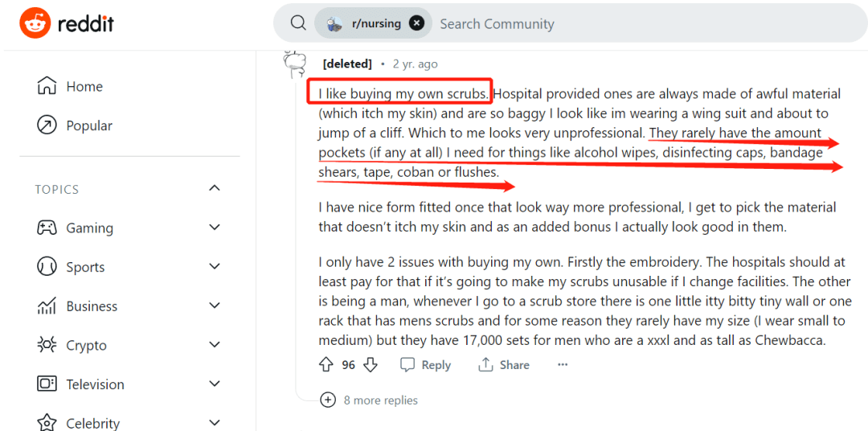The image size is (868, 431).
Task: Collapse the TOPICS section
Action: [x=215, y=188]
